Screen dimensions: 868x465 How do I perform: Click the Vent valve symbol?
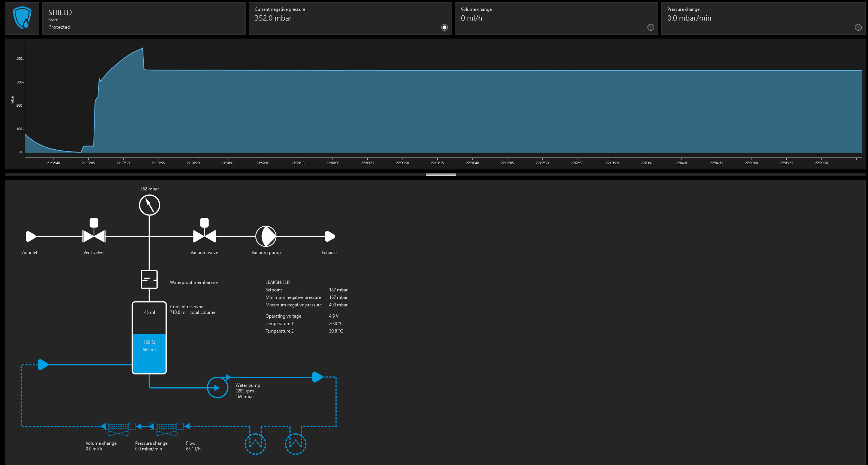point(94,236)
